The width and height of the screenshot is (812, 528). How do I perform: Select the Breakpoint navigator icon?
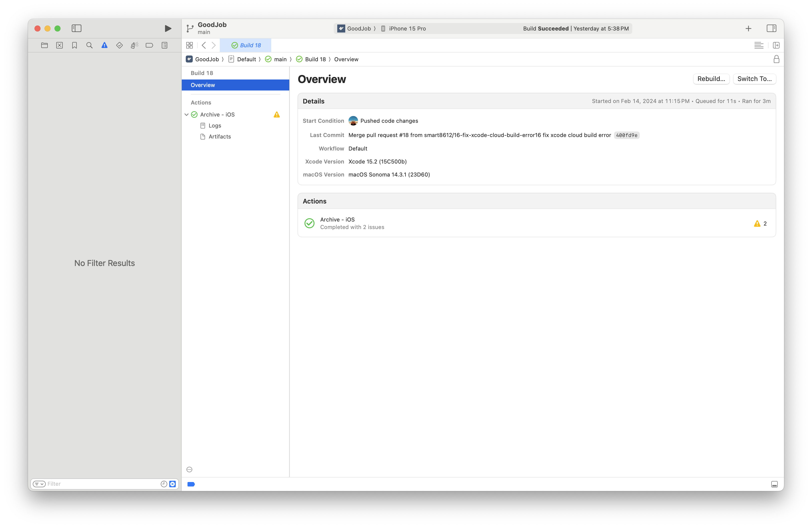tap(149, 45)
